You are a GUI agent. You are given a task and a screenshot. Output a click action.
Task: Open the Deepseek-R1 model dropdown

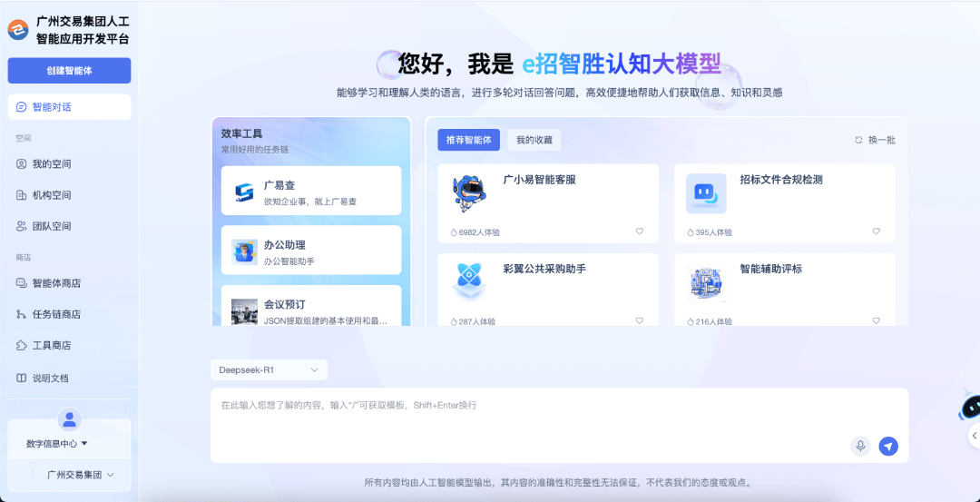point(269,370)
